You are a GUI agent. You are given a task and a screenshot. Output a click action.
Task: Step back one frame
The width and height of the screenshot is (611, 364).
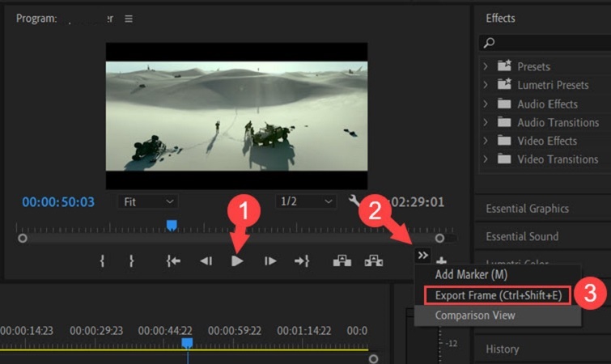(206, 261)
